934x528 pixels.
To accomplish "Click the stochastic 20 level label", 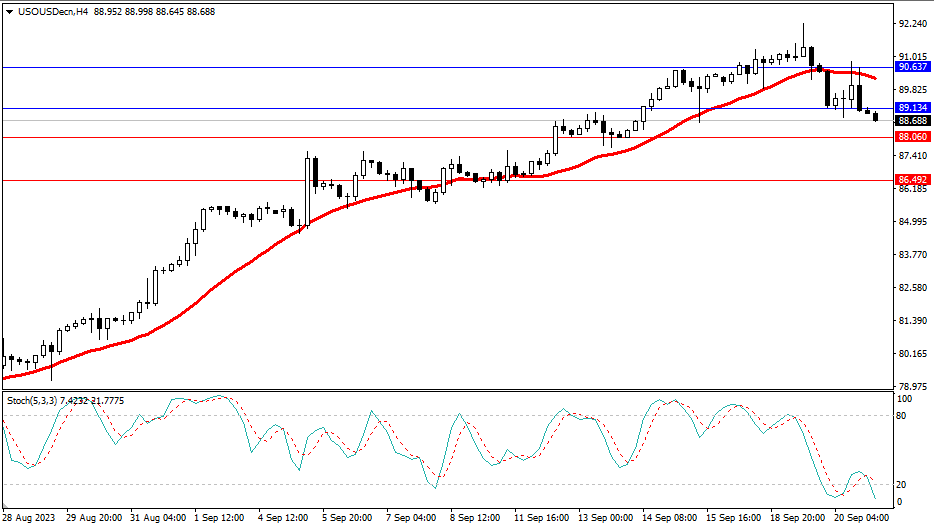I will (x=902, y=484).
